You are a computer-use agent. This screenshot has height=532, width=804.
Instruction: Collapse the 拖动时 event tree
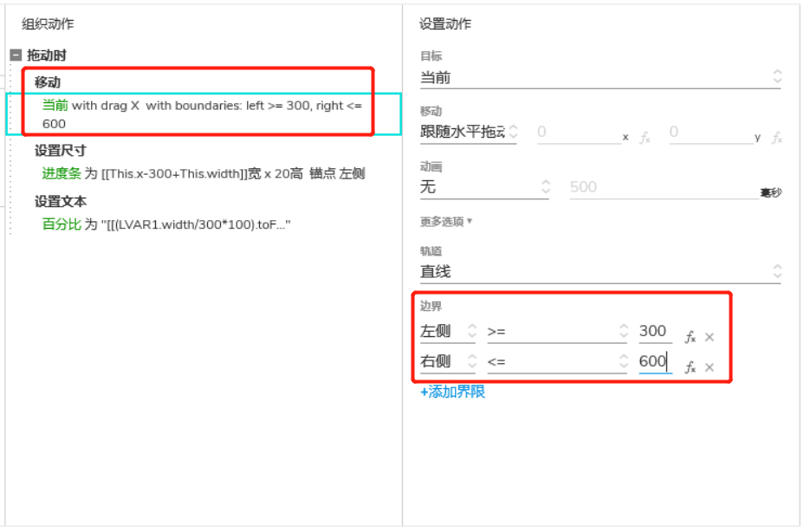(x=16, y=55)
